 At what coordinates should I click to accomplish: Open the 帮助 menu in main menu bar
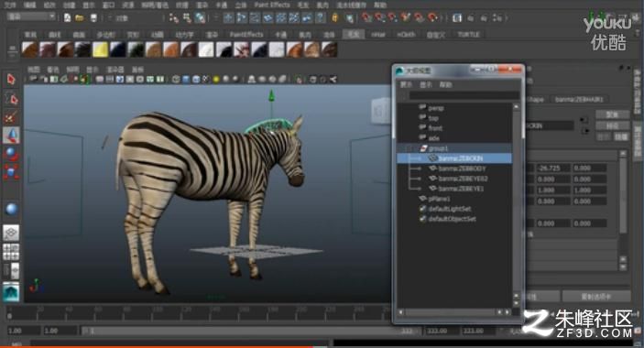(380, 5)
